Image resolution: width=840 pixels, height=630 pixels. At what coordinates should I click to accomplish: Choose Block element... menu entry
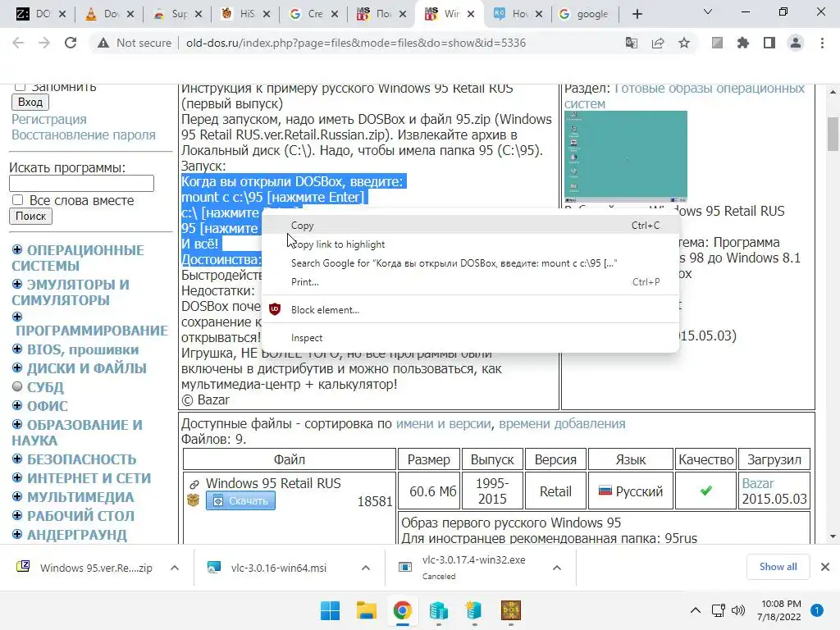(470, 309)
